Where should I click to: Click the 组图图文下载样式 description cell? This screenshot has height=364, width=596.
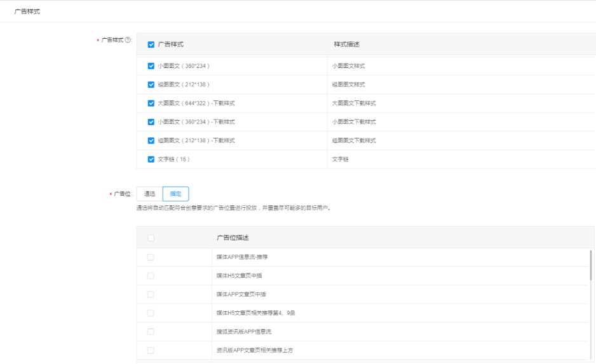pyautogui.click(x=354, y=140)
